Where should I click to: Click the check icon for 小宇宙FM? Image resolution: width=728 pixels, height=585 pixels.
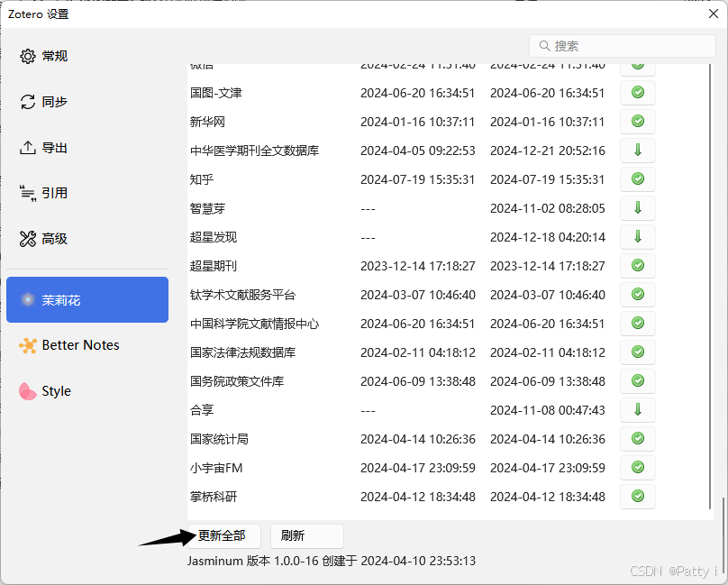coord(638,467)
